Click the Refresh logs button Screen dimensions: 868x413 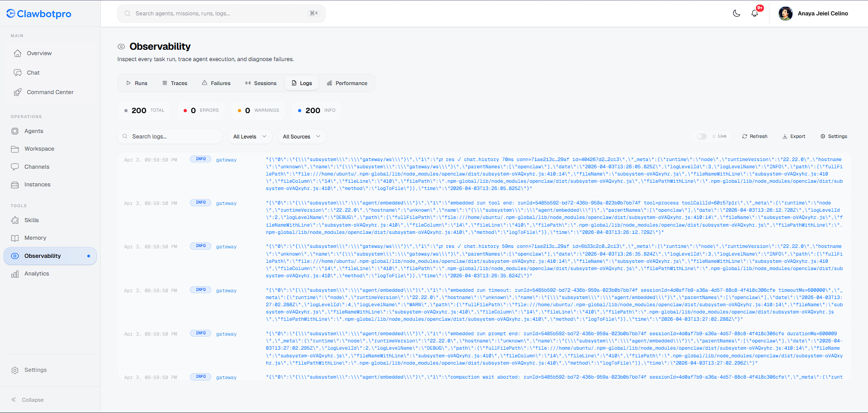754,136
